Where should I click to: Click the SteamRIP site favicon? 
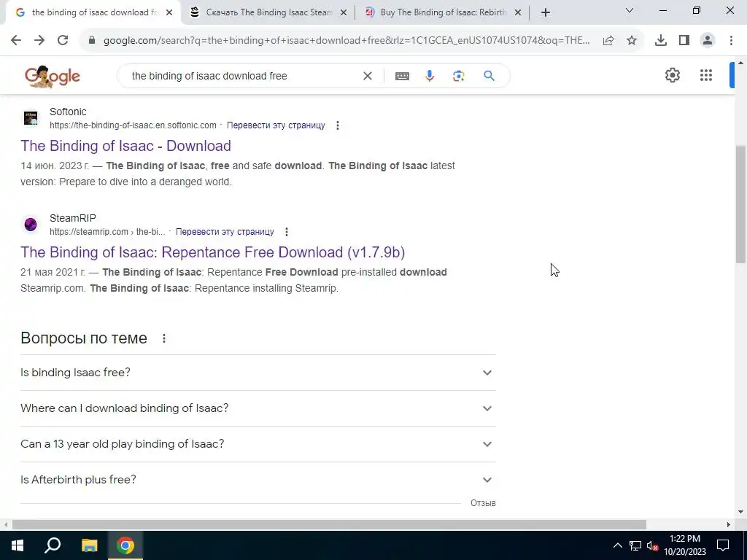31,225
